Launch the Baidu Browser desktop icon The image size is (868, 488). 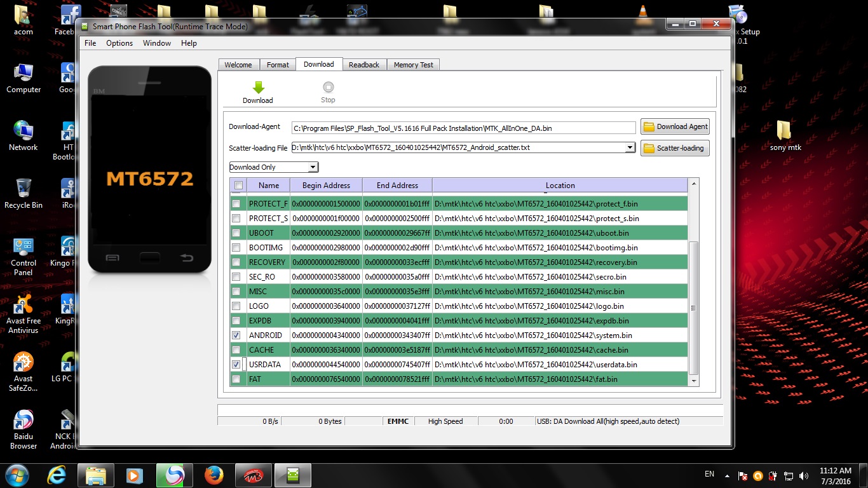[24, 430]
